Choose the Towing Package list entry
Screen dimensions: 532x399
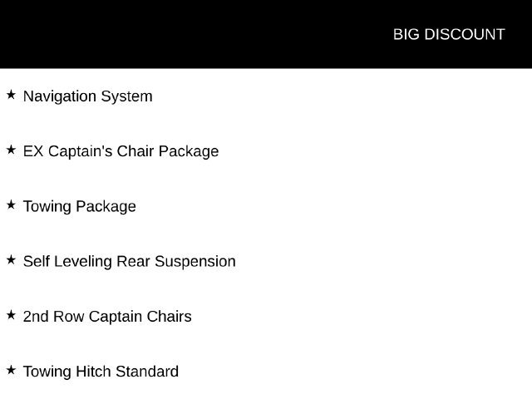tap(80, 206)
